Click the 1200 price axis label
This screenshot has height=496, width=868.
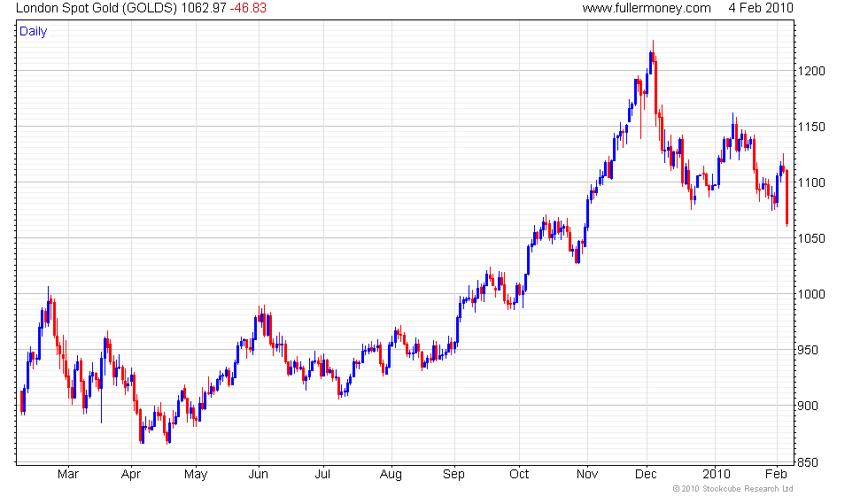click(811, 71)
